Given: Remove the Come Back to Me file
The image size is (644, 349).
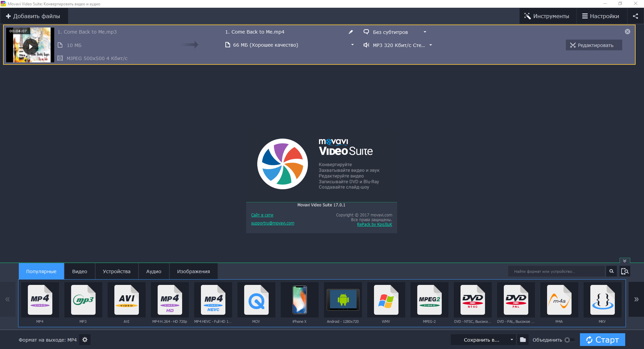Looking at the screenshot, I should (x=628, y=32).
